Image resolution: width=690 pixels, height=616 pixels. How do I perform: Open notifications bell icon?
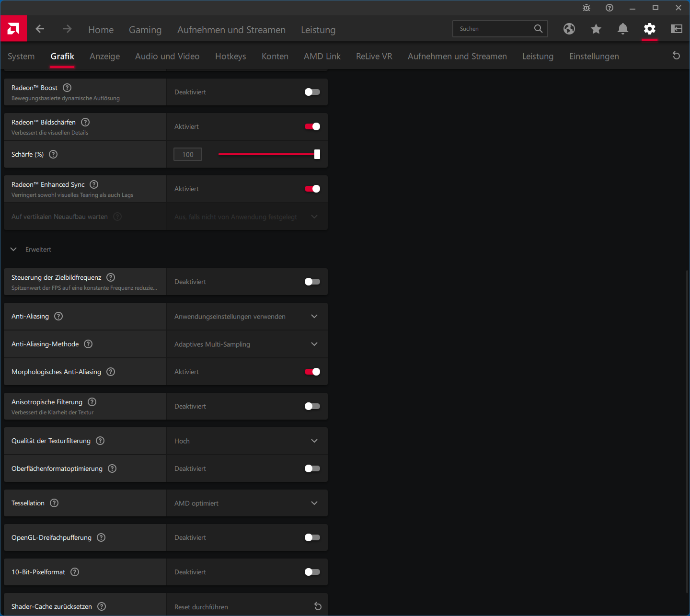[x=623, y=29]
